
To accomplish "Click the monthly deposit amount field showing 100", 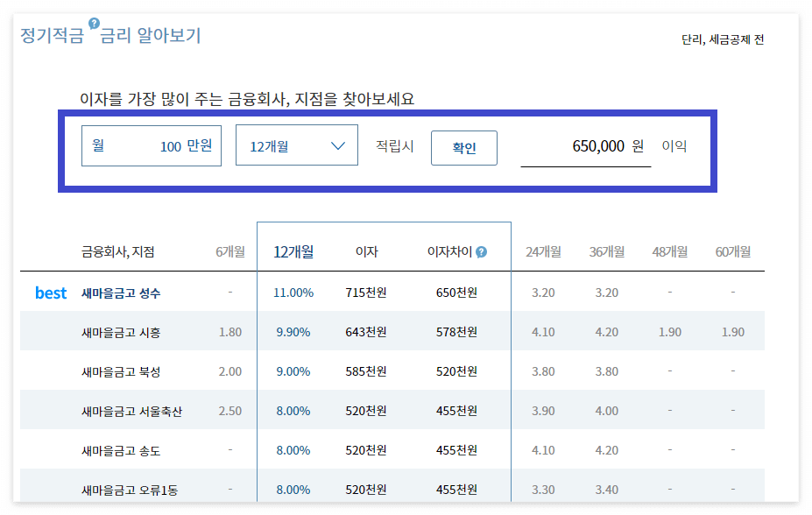I will 151,145.
